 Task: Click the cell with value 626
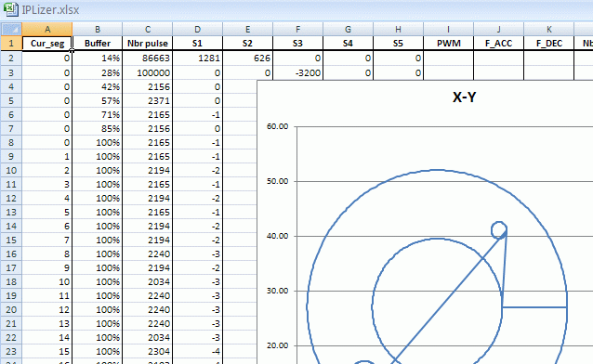tap(247, 58)
